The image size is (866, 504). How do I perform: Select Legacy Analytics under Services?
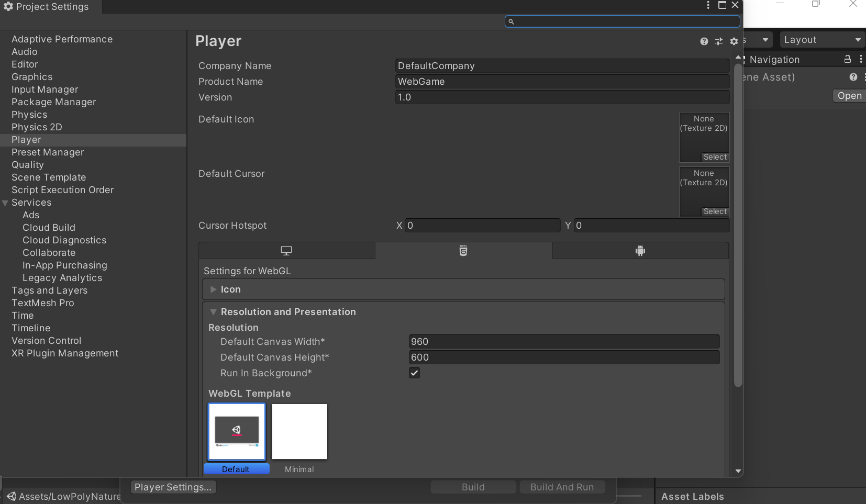tap(62, 278)
